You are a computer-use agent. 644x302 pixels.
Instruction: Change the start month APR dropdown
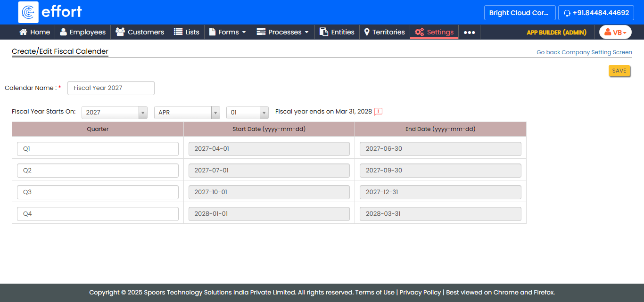pyautogui.click(x=187, y=113)
